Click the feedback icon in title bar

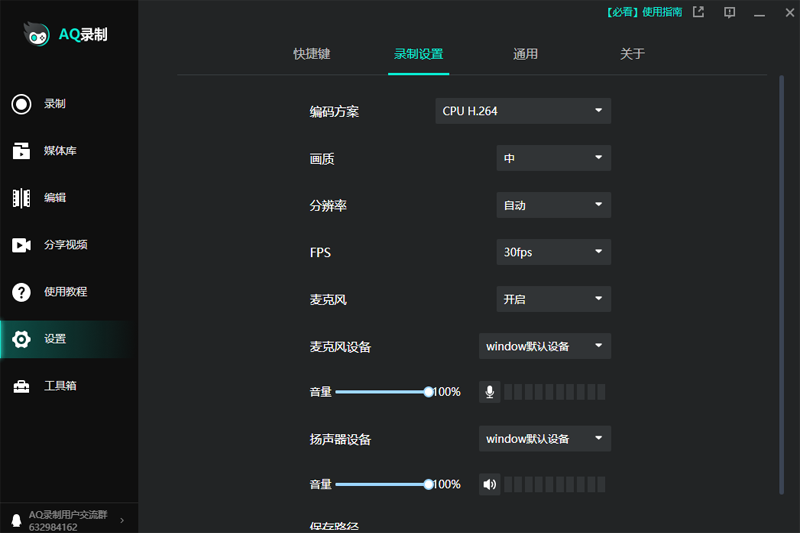click(730, 12)
